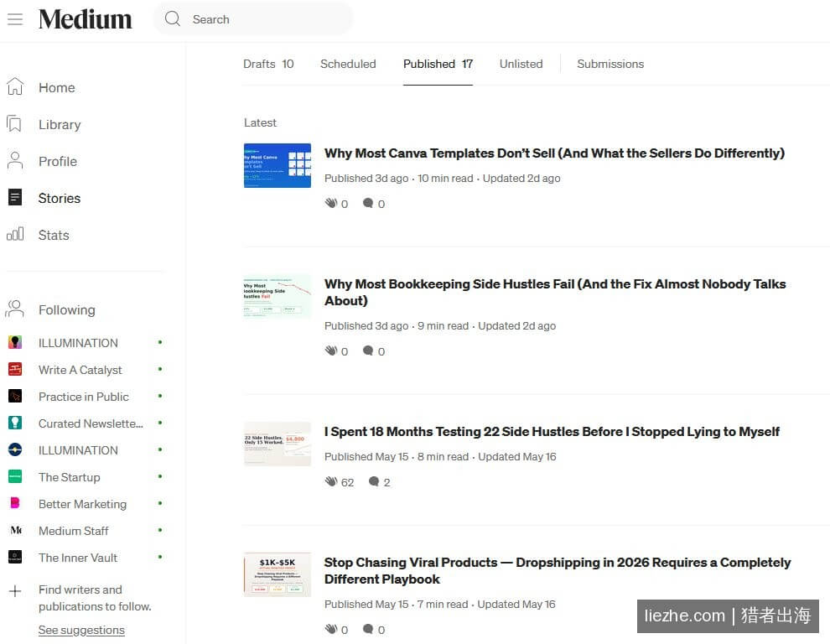830x644 pixels.
Task: Click the comment icon showing 2
Action: (374, 481)
